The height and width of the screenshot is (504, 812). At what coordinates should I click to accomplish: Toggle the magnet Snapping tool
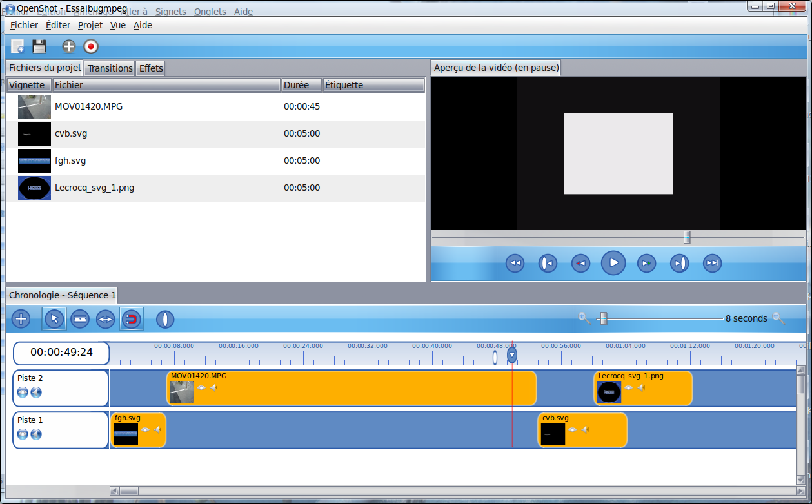pos(132,318)
